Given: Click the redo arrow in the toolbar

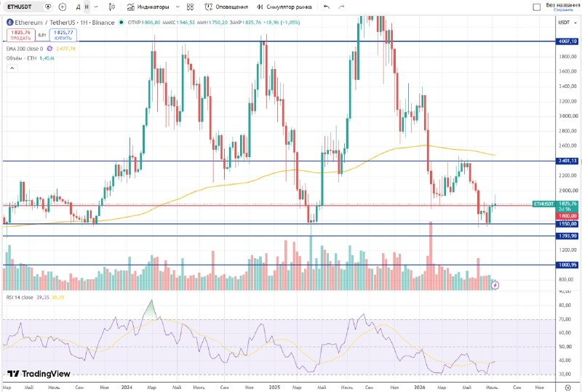Looking at the screenshot, I should (x=342, y=7).
